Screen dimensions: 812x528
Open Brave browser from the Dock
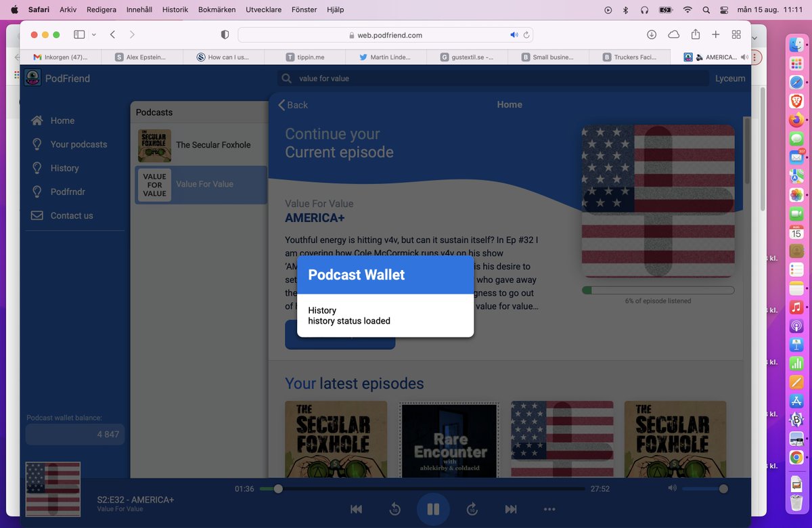[x=796, y=101]
